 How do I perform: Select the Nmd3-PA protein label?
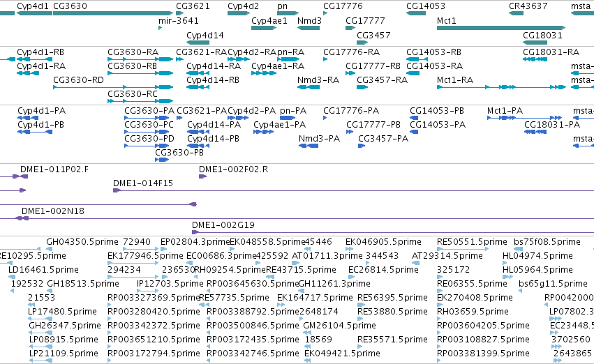[320, 139]
